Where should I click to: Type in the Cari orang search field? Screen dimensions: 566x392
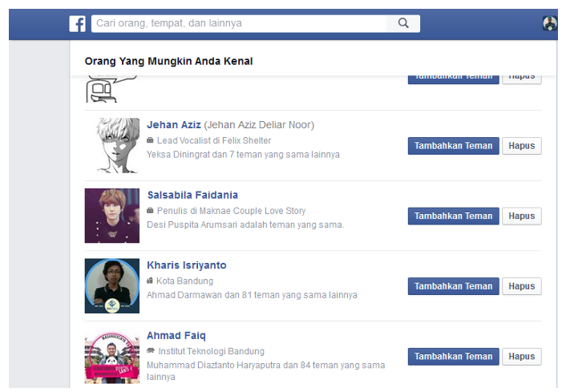coord(241,24)
